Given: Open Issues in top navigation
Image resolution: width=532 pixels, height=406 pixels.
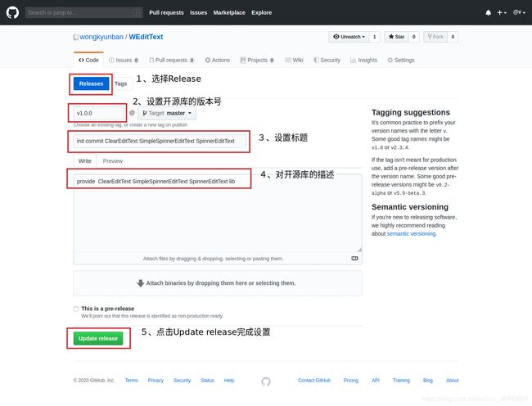Looking at the screenshot, I should (199, 12).
